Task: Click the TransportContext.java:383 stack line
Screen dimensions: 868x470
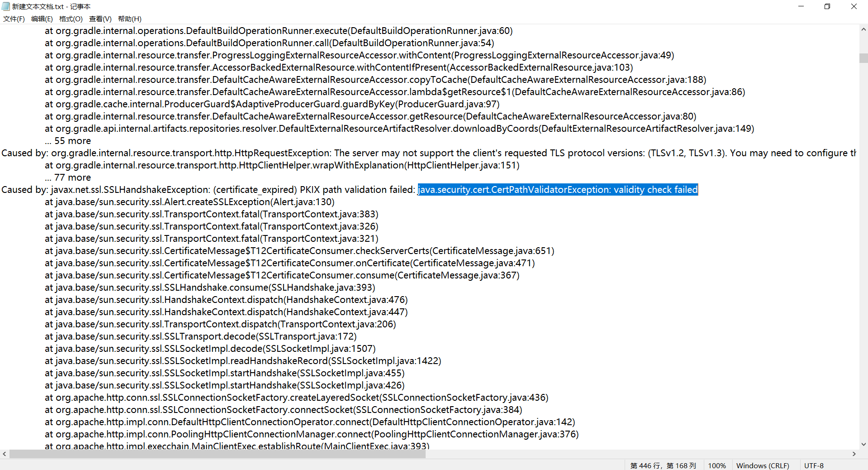Action: click(x=212, y=214)
